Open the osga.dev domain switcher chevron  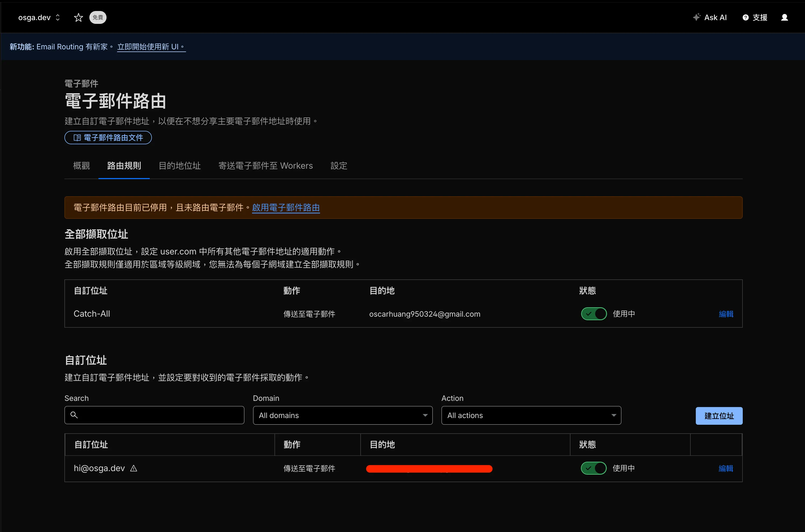tap(58, 17)
